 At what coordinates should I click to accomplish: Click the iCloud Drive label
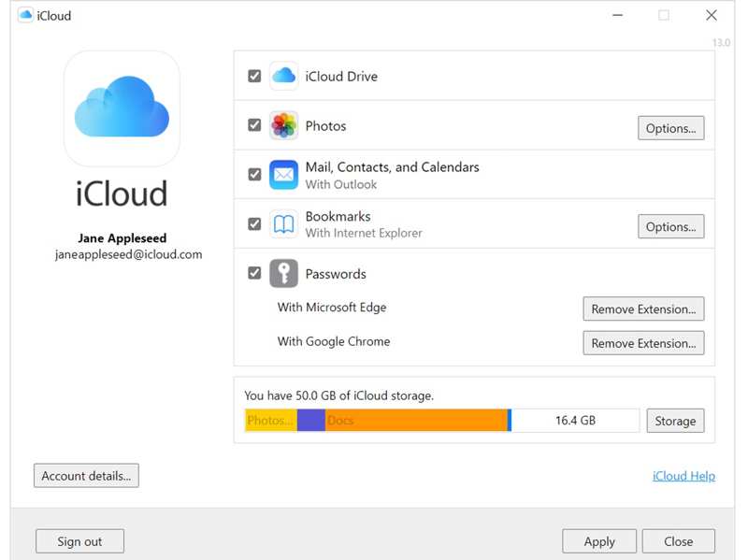coord(341,77)
